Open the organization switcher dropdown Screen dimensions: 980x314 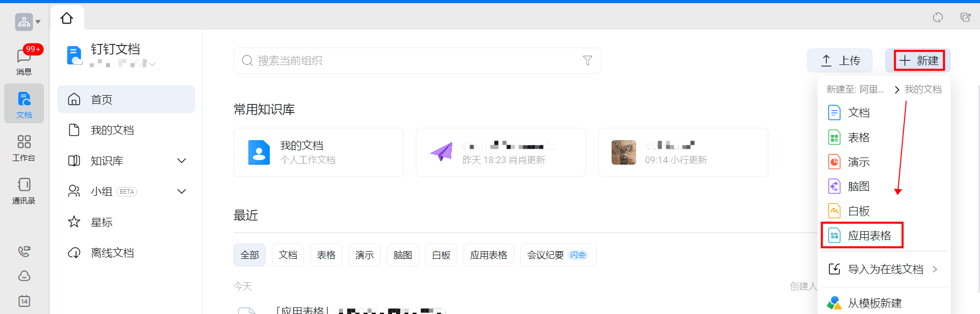28,22
